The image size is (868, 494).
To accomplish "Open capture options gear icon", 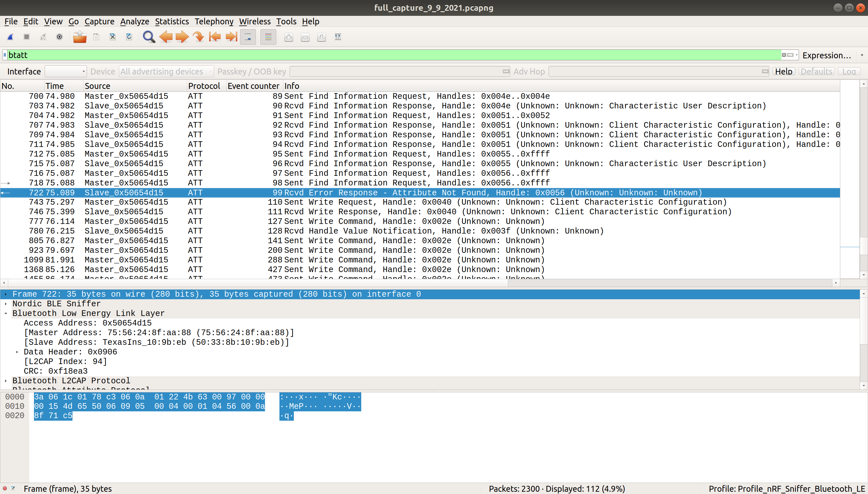I will [59, 37].
